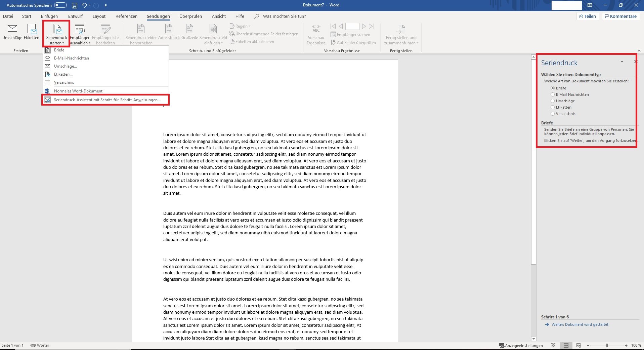Choose Briefe from dropdown menu
Image resolution: width=644 pixels, height=350 pixels.
[106, 50]
